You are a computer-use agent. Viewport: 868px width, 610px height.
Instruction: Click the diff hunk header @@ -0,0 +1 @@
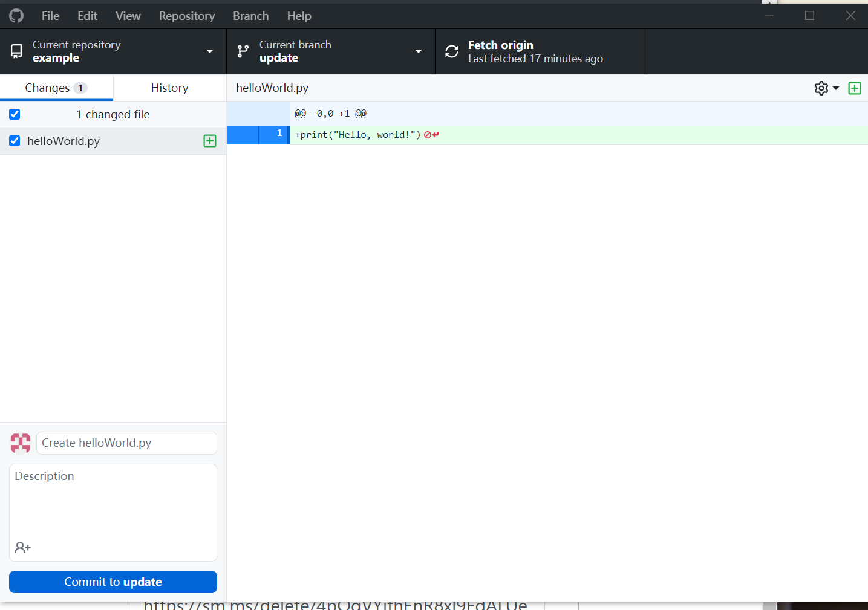click(x=330, y=114)
